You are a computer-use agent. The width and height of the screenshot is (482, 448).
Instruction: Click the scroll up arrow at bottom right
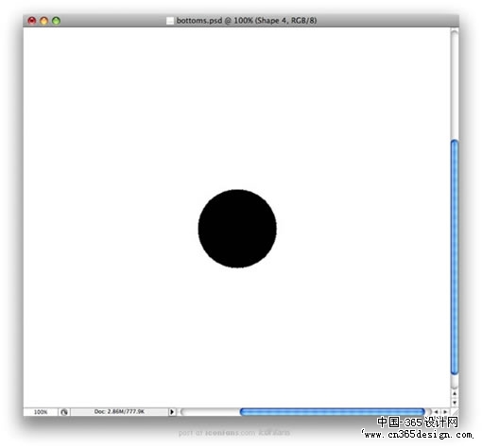point(455,393)
